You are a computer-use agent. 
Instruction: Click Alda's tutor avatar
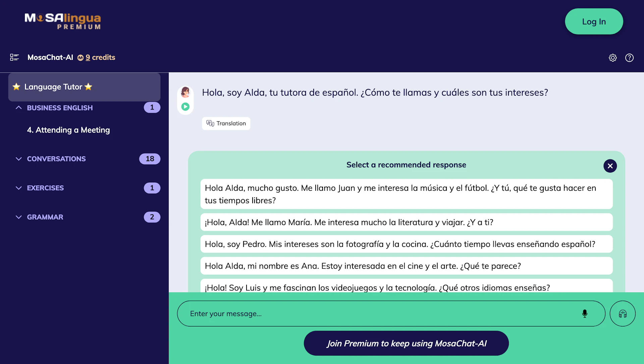pyautogui.click(x=185, y=92)
